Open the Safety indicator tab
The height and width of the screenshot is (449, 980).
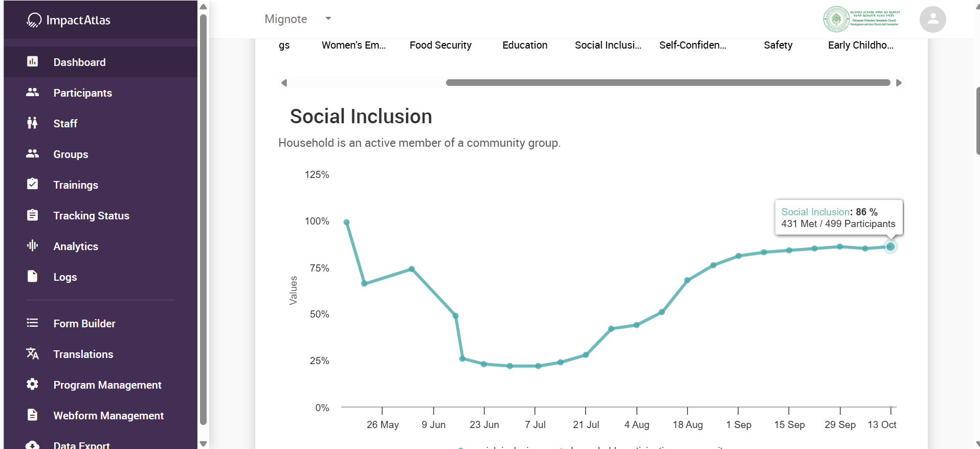[x=778, y=45]
